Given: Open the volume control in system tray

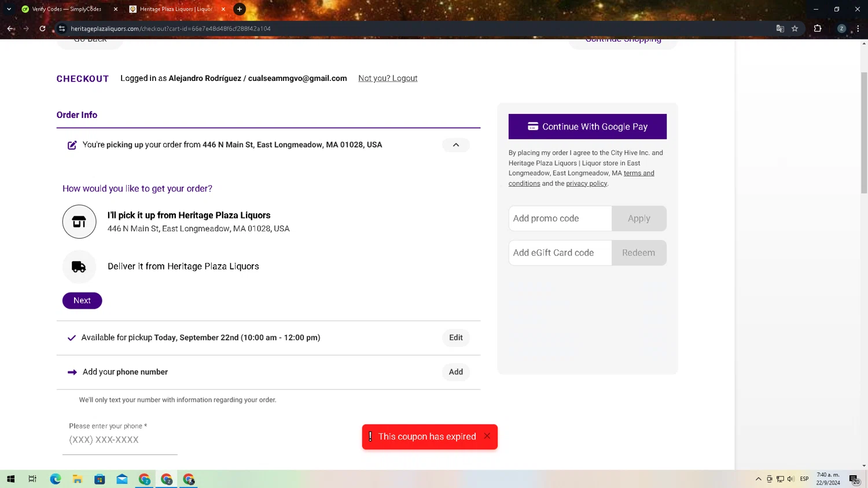Looking at the screenshot, I should click(x=791, y=479).
